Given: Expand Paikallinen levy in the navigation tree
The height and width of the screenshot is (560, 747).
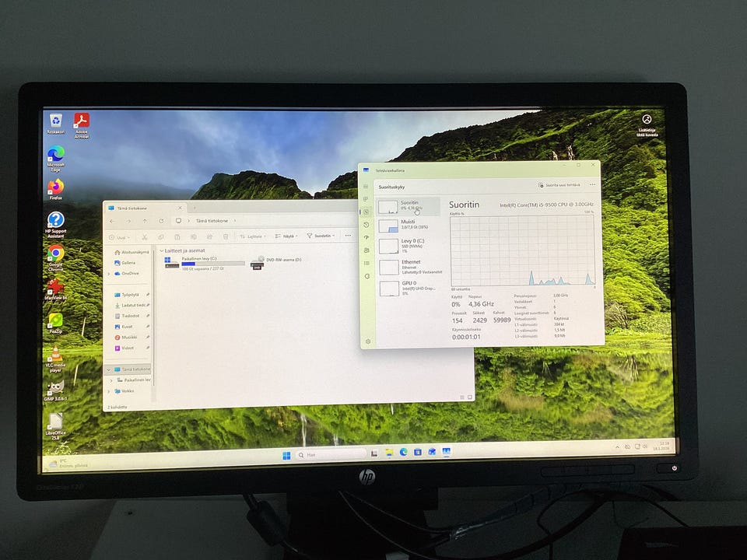Looking at the screenshot, I should [112, 380].
